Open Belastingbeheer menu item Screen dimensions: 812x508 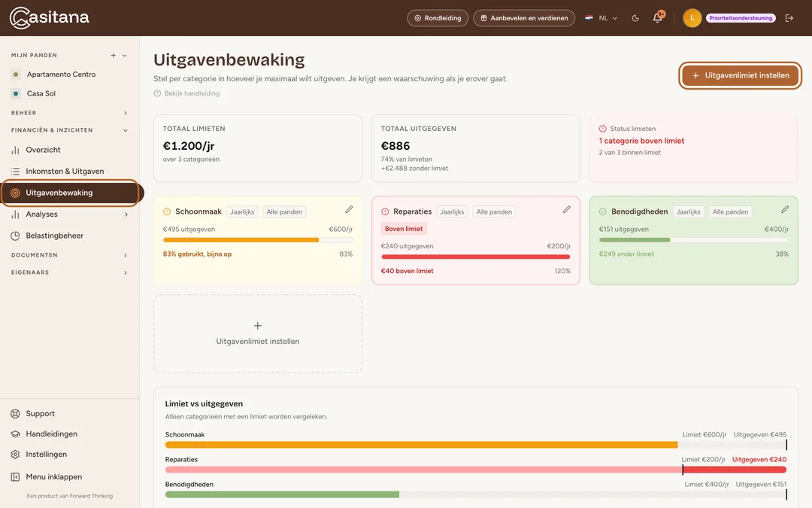54,236
